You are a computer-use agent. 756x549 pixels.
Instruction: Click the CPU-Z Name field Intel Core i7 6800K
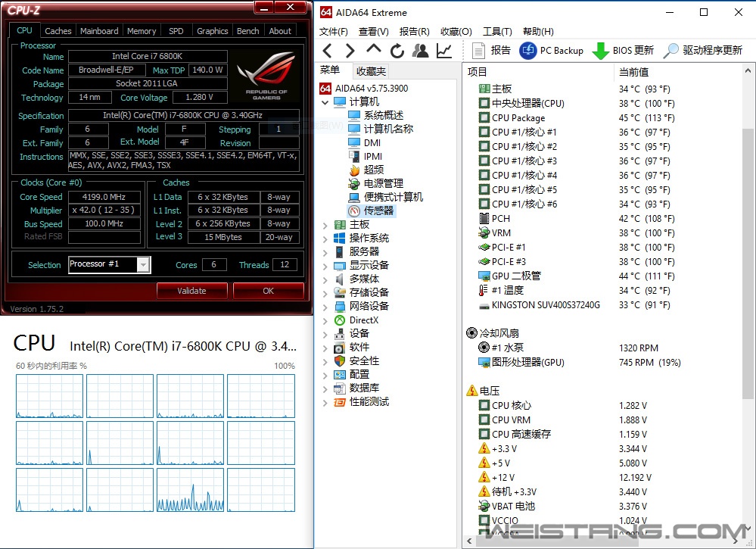(x=148, y=56)
